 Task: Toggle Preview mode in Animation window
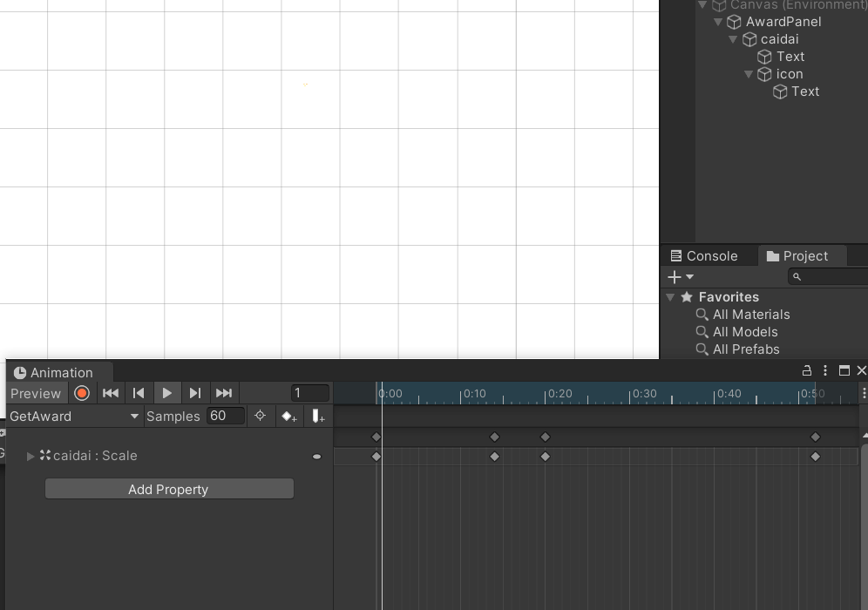[36, 393]
